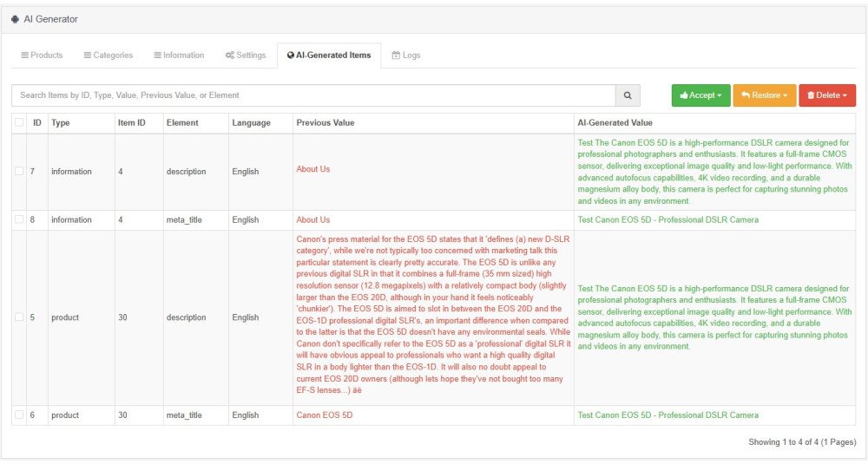Open the Restore dropdown caret
This screenshot has height=464, width=868.
pyautogui.click(x=785, y=95)
